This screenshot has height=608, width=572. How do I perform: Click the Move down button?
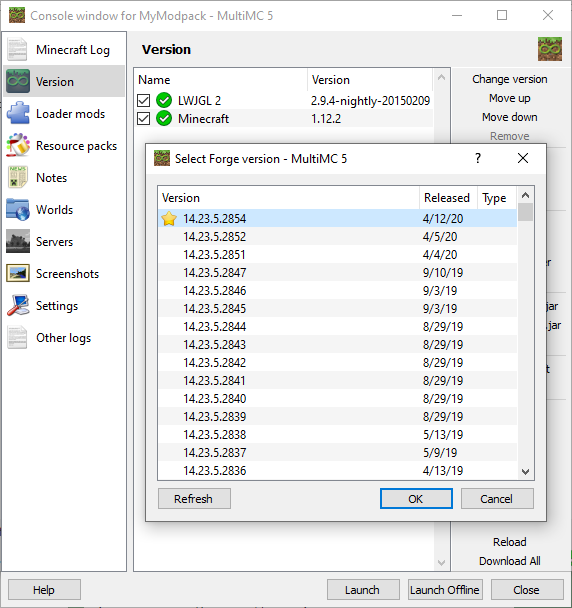[510, 117]
